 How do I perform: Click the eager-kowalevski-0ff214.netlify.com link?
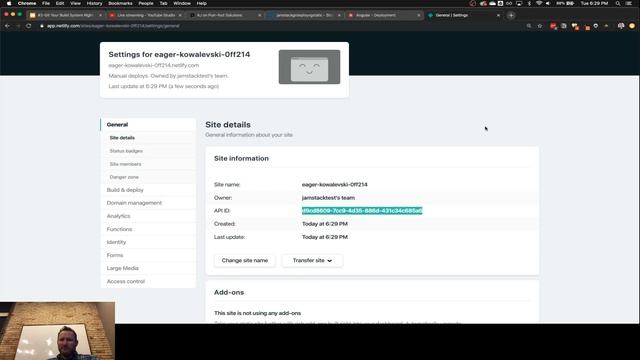[154, 65]
